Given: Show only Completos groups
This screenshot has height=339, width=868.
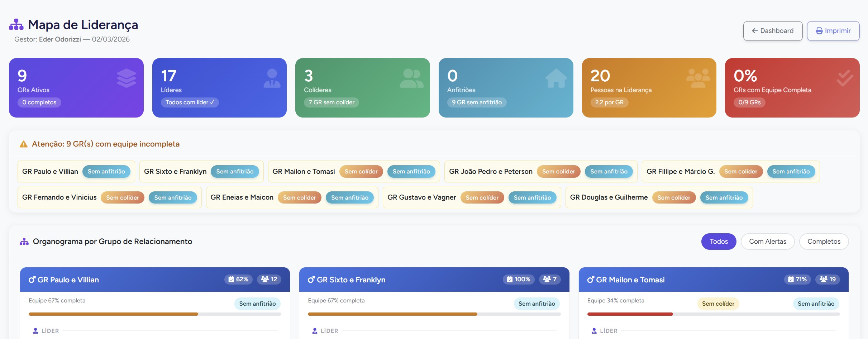Looking at the screenshot, I should pyautogui.click(x=824, y=242).
